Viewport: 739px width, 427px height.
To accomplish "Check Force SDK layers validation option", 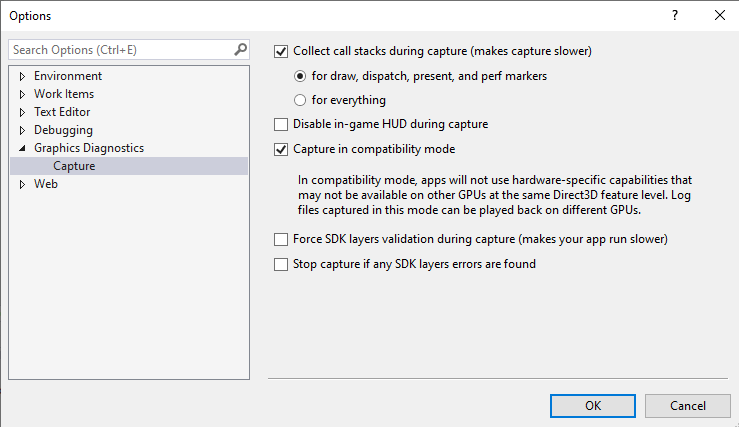I will pyautogui.click(x=281, y=240).
